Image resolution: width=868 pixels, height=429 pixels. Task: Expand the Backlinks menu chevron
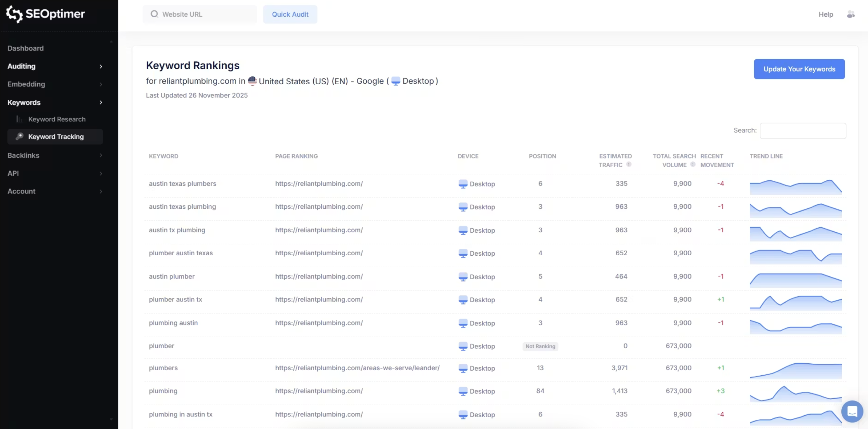[101, 155]
